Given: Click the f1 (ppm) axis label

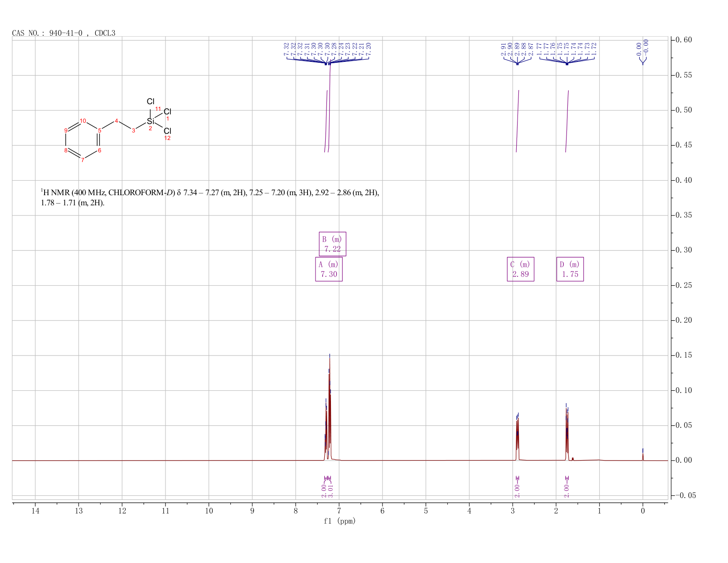Looking at the screenshot, I should [x=339, y=521].
